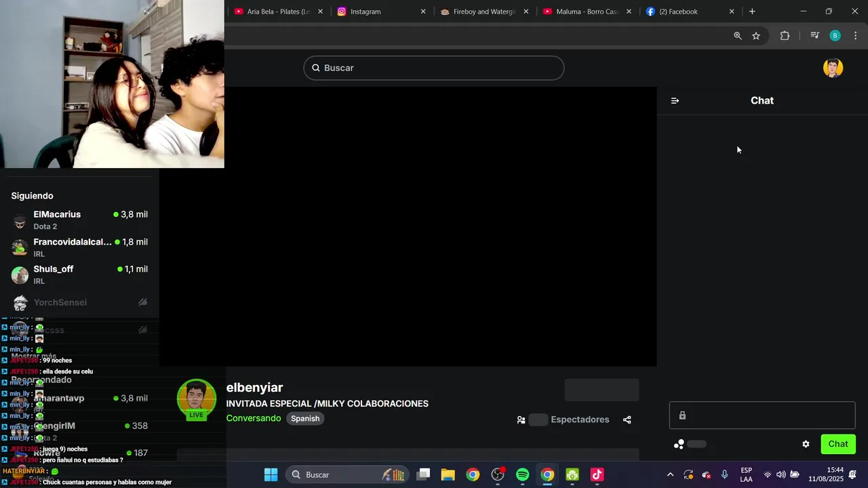
Task: Open the browser zoom magnifier icon
Action: click(x=738, y=36)
